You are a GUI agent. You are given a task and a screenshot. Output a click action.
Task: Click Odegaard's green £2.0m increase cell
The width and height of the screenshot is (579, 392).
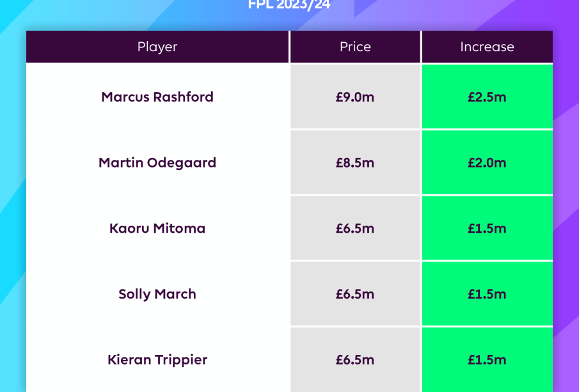(487, 162)
